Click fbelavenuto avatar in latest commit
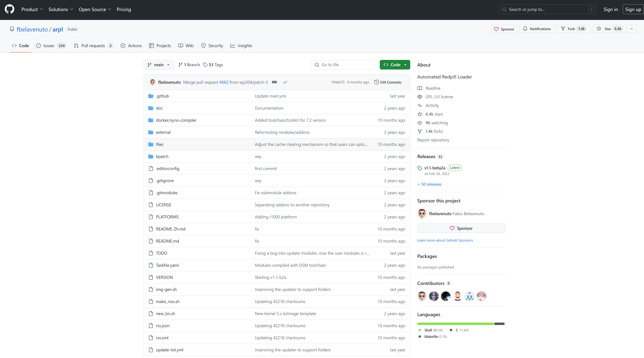644x358 pixels. click(x=152, y=82)
